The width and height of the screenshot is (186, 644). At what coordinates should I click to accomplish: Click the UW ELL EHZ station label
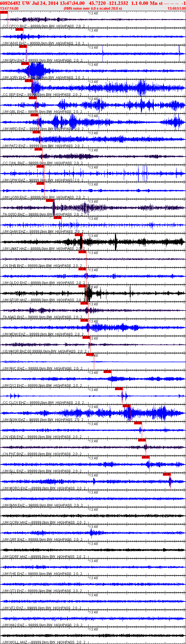tap(43, 471)
